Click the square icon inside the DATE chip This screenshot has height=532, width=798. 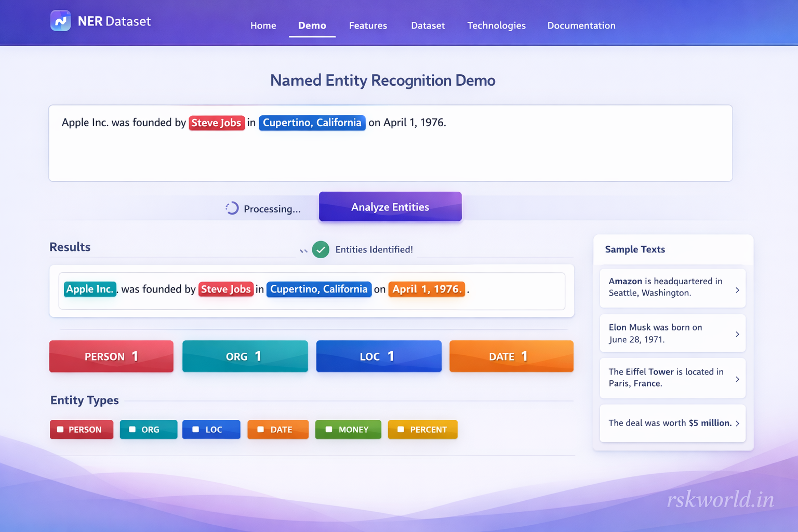(x=261, y=430)
